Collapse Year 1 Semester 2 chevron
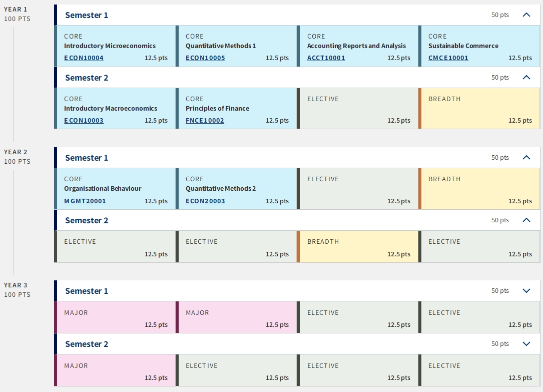Image resolution: width=543 pixels, height=392 pixels. point(526,78)
